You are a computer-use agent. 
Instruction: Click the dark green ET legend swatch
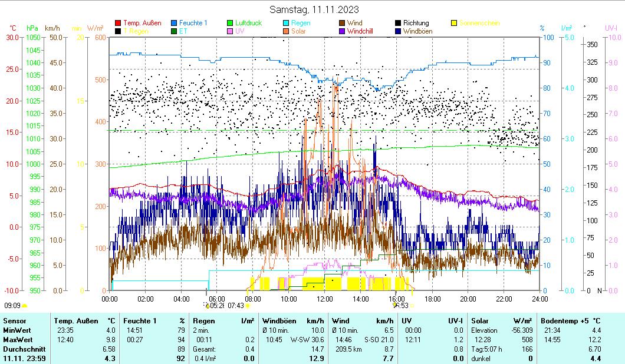[x=174, y=31]
